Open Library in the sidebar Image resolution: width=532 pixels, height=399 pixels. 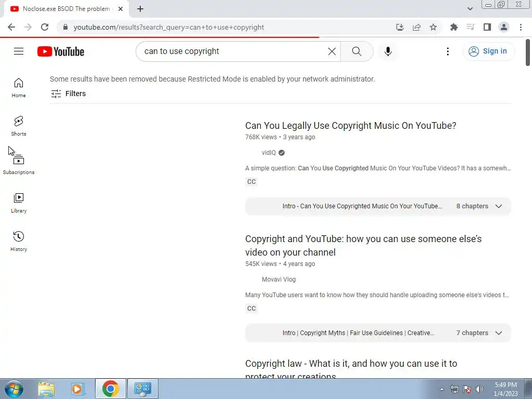click(19, 203)
